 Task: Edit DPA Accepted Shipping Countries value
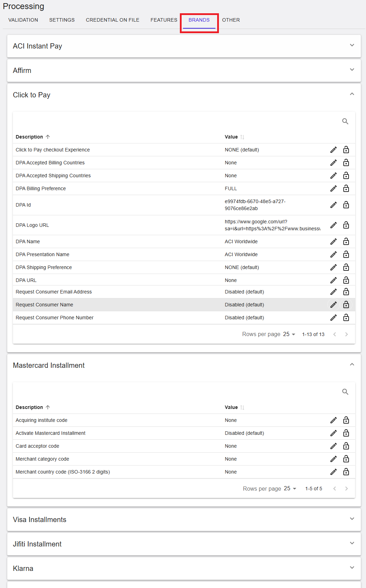coord(334,176)
